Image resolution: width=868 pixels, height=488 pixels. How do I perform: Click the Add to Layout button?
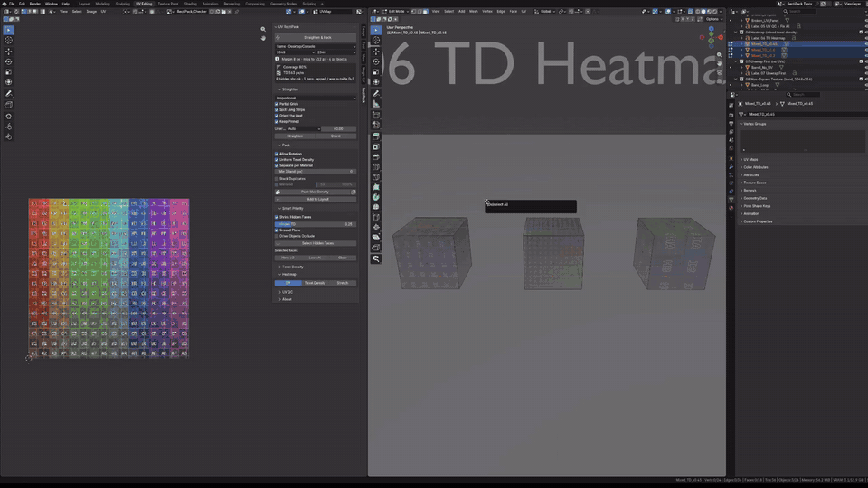pos(316,199)
